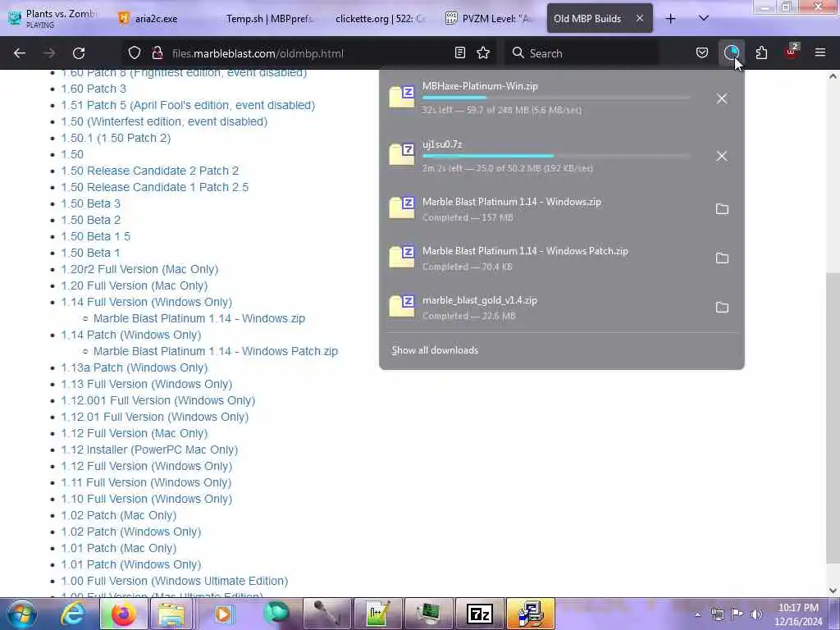Expand 1.13 Full Version (Windows Only)
This screenshot has width=840, height=630.
(146, 384)
